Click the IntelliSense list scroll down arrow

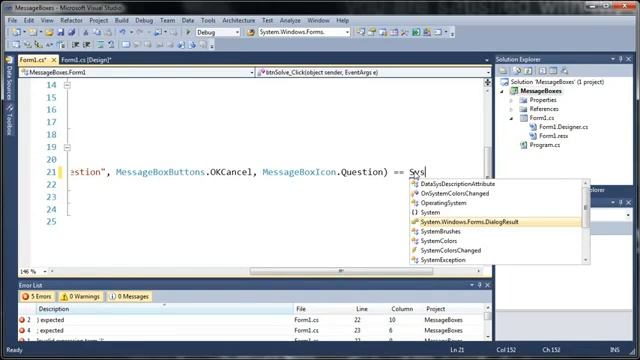[x=586, y=260]
